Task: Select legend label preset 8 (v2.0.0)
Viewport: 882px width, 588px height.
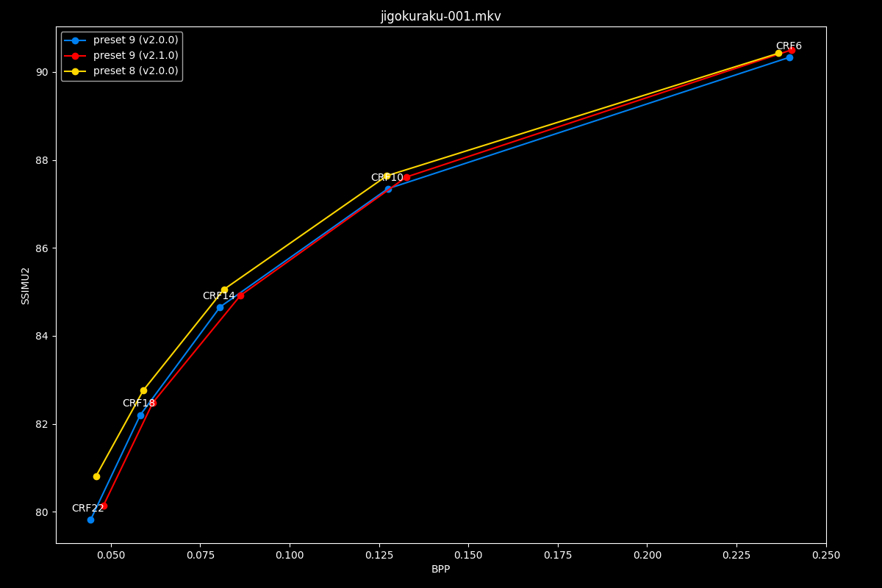Action: pyautogui.click(x=135, y=71)
